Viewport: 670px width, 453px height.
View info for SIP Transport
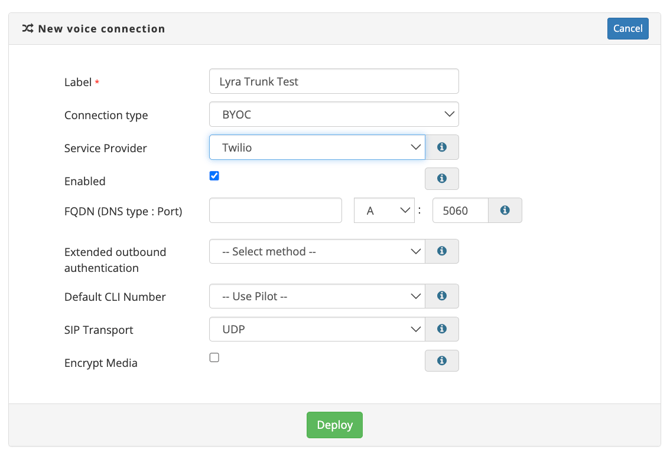pyautogui.click(x=442, y=329)
